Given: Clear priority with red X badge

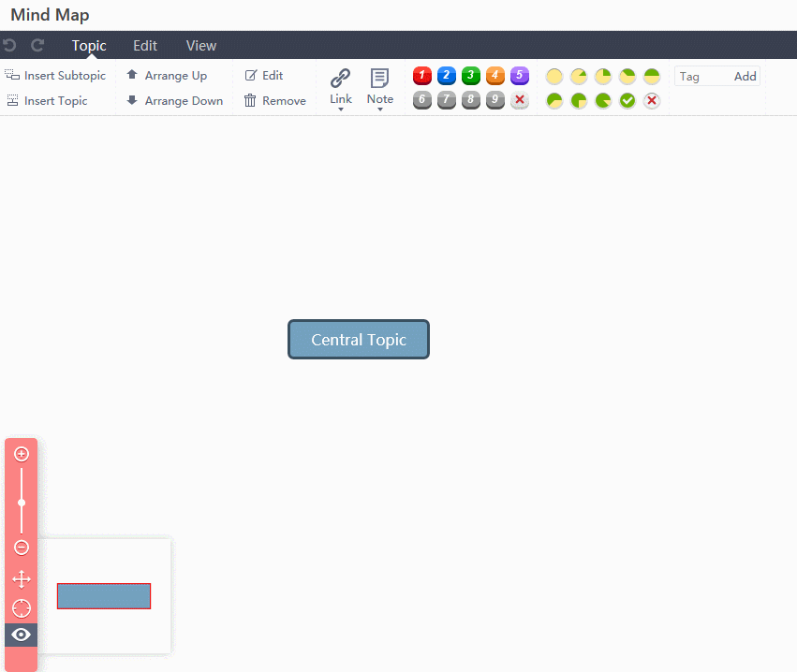Looking at the screenshot, I should click(x=520, y=100).
